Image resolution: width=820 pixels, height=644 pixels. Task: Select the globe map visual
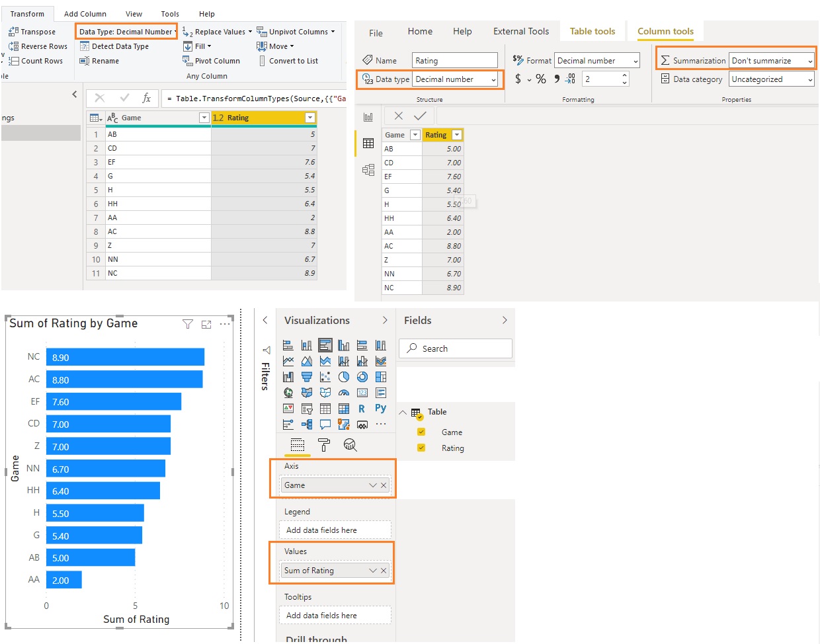click(x=288, y=393)
